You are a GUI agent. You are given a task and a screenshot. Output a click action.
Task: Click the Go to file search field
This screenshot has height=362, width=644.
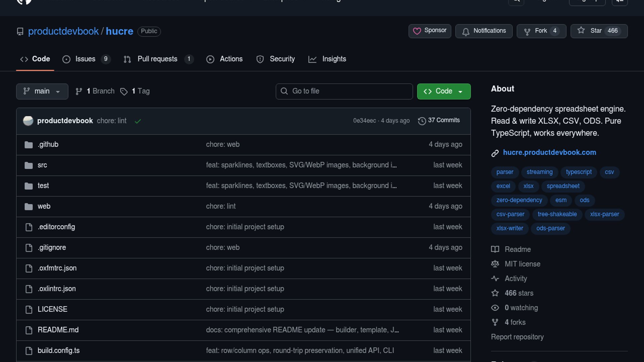pyautogui.click(x=344, y=91)
